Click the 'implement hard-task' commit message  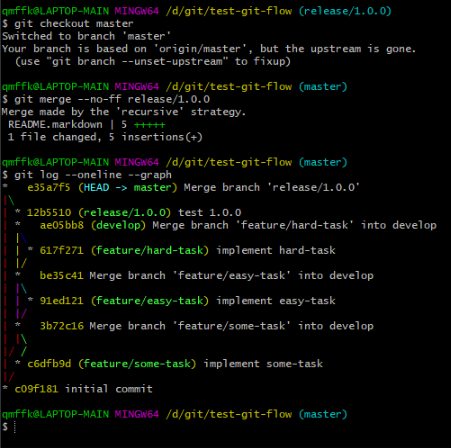pos(276,250)
